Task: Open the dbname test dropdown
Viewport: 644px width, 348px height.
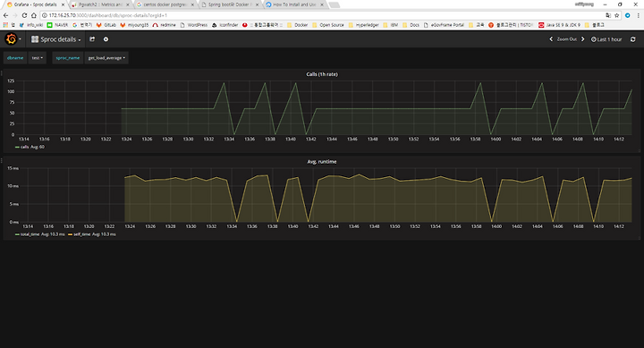Action: point(38,58)
